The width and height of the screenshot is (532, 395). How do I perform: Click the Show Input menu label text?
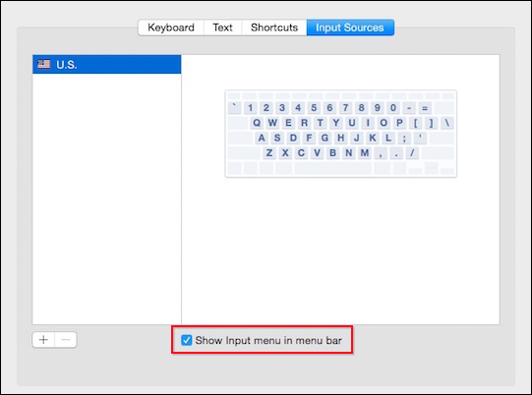268,340
